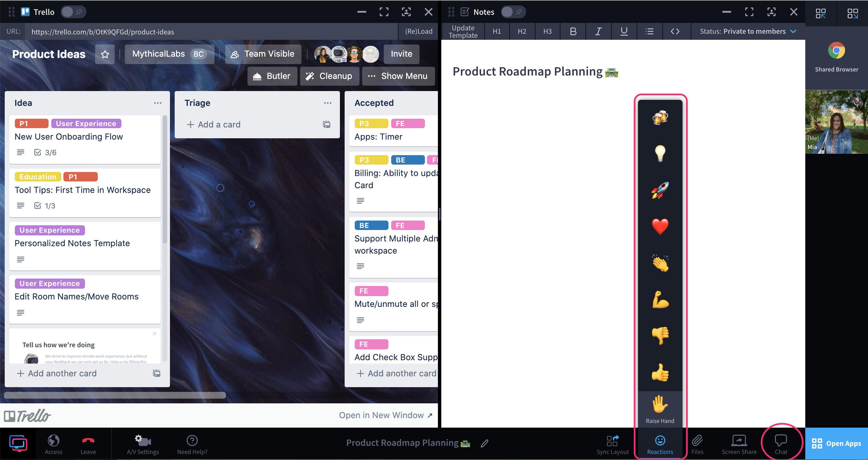868x460 pixels.
Task: Toggle underline formatting in Notes
Action: (624, 31)
